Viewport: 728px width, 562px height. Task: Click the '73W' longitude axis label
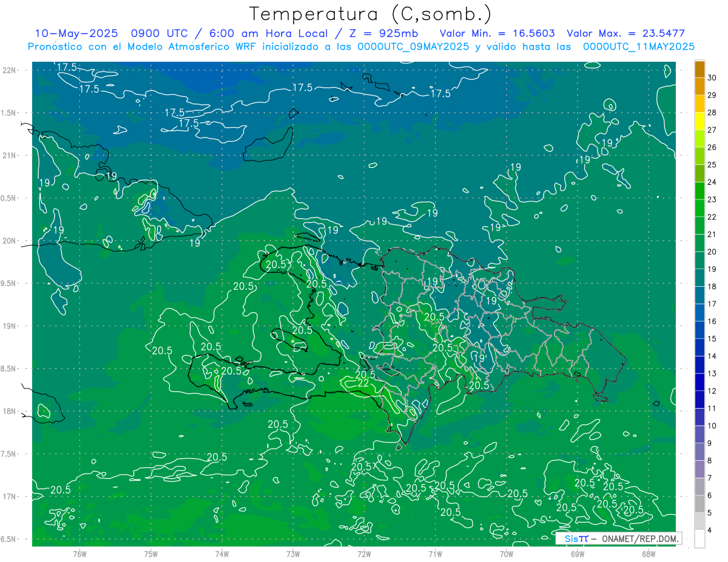pyautogui.click(x=293, y=554)
